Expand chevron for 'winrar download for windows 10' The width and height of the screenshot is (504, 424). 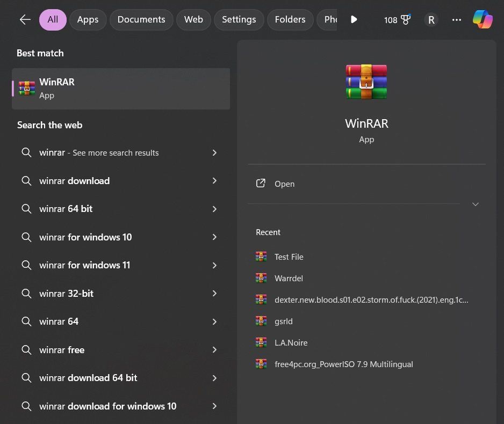[x=214, y=406]
